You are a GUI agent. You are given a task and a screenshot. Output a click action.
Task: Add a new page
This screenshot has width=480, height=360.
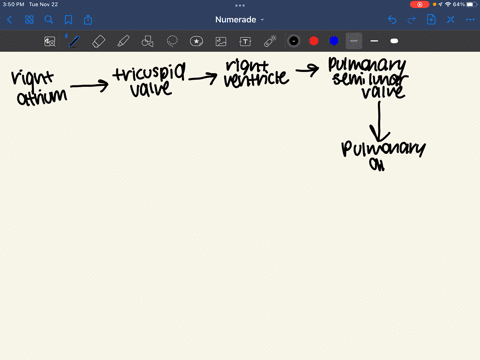[431, 20]
